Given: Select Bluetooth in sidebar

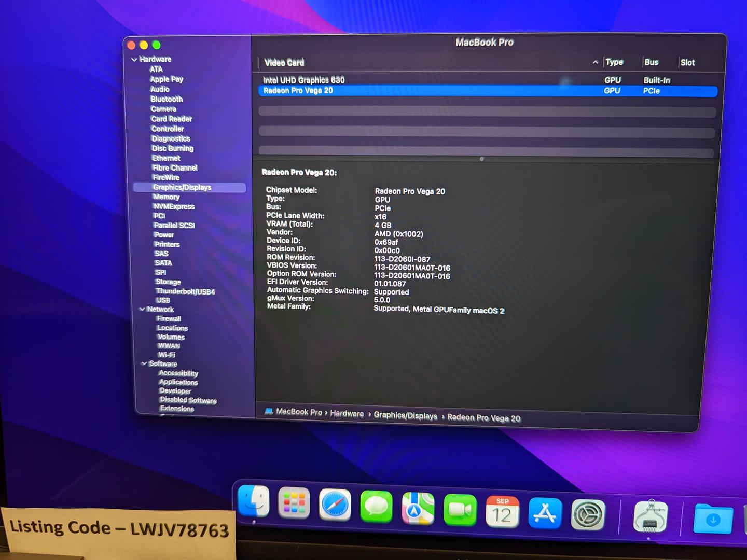Looking at the screenshot, I should click(x=167, y=99).
